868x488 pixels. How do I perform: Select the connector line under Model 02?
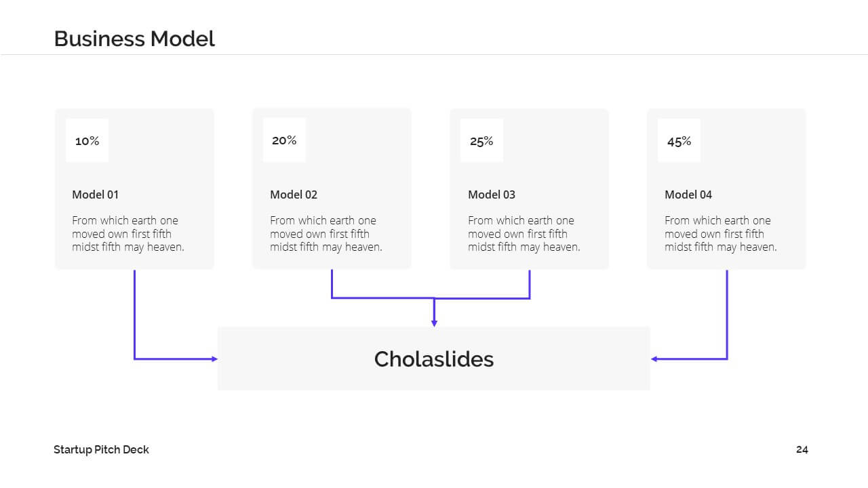pyautogui.click(x=332, y=285)
